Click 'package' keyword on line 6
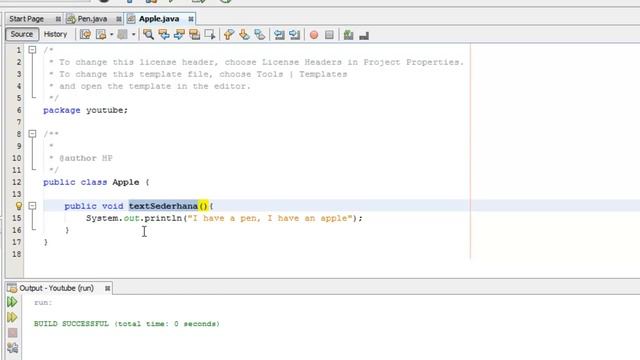640x360 pixels. (62, 111)
